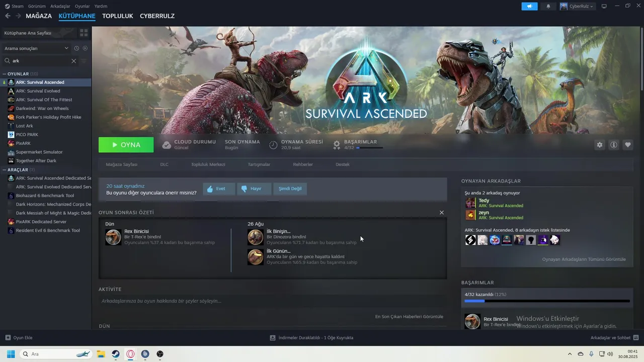This screenshot has width=644, height=362.
Task: Show hidden system tray icons chevron
Action: 570,354
